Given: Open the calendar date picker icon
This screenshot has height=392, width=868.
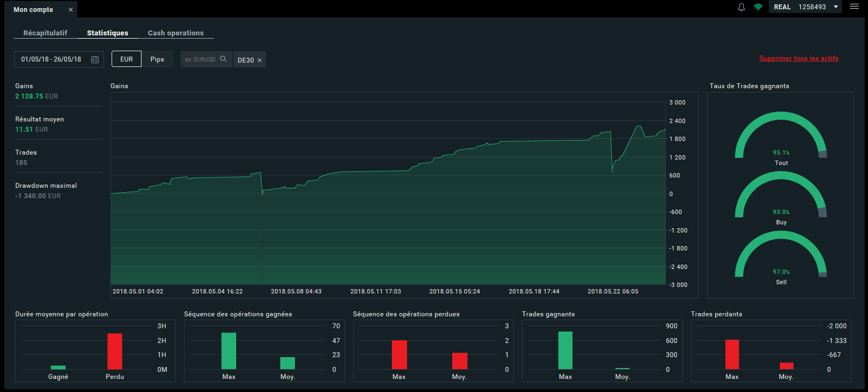Looking at the screenshot, I should 95,59.
